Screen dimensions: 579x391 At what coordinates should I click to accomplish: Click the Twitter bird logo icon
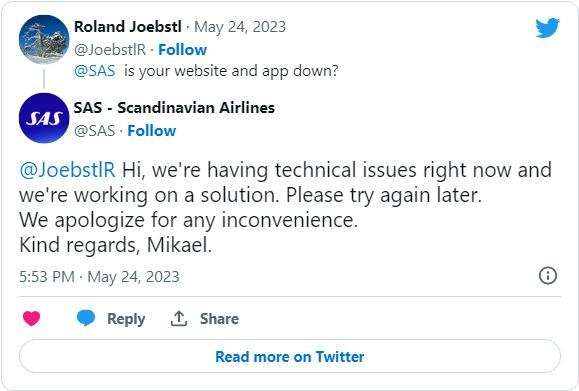[547, 27]
